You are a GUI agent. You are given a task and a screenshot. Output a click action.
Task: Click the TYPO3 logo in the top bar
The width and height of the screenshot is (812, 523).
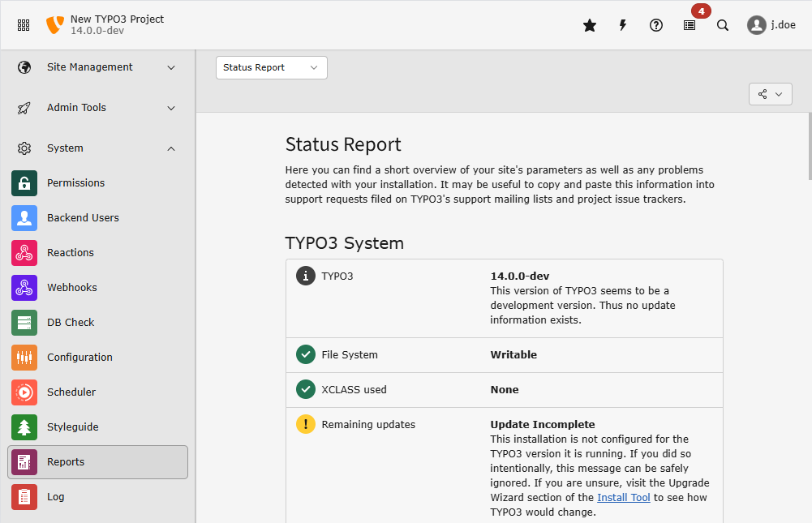[55, 25]
